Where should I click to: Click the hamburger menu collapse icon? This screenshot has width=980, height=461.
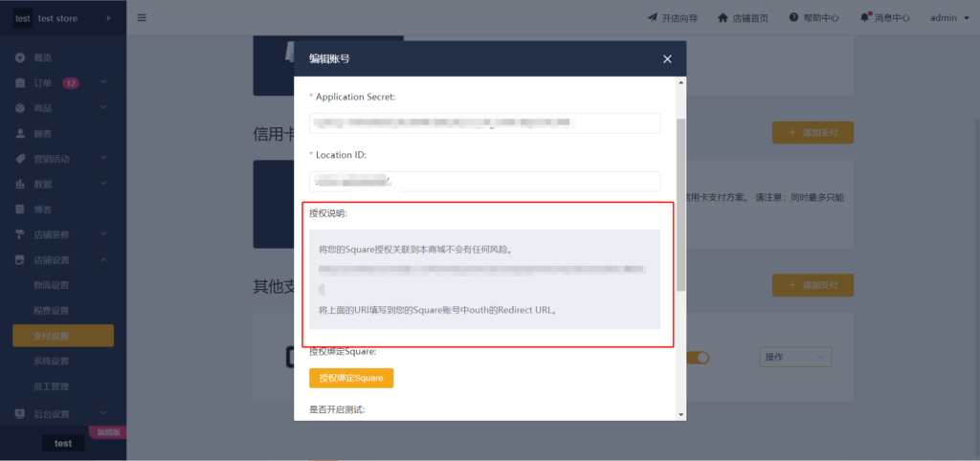pos(142,18)
